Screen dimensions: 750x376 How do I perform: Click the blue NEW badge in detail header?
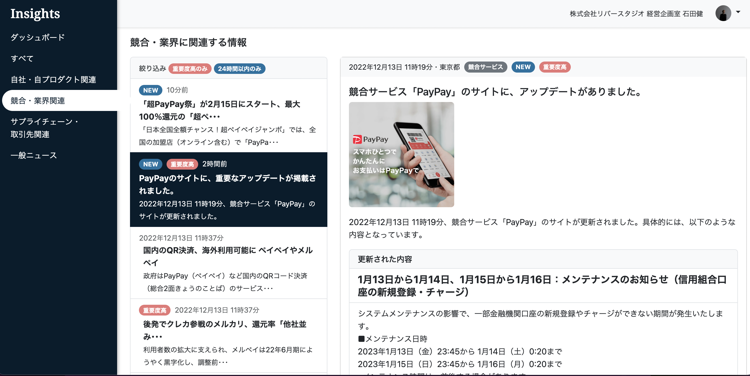pos(523,67)
